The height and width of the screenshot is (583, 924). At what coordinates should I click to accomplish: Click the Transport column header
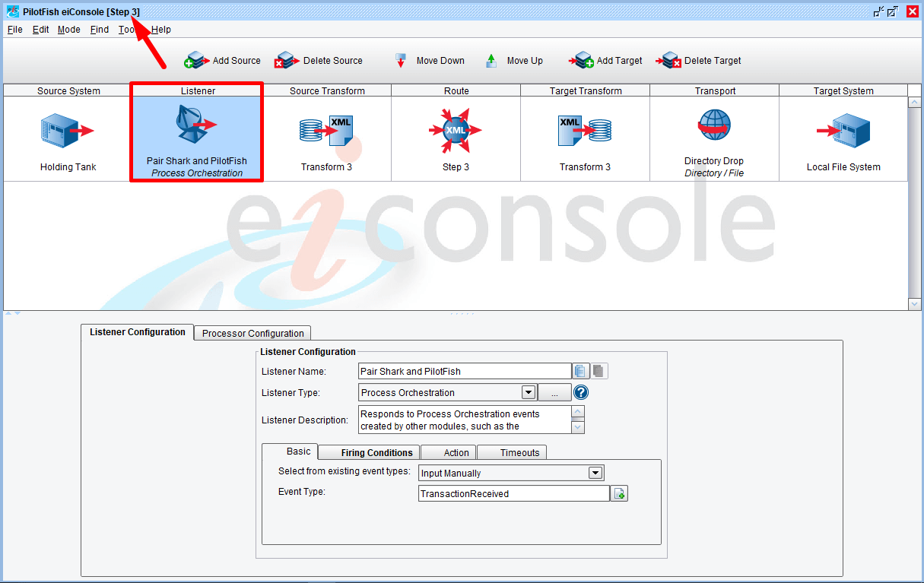(x=715, y=90)
